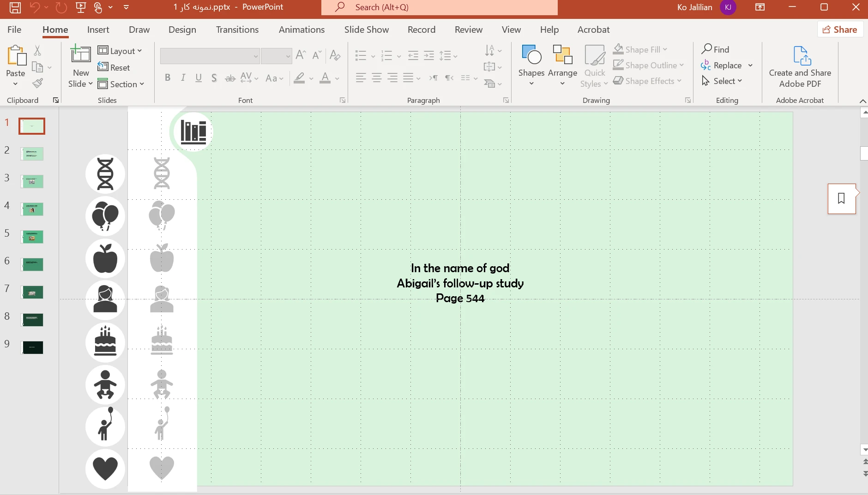Open the Quick Styles gallery
This screenshot has height=495, width=868.
pyautogui.click(x=595, y=66)
